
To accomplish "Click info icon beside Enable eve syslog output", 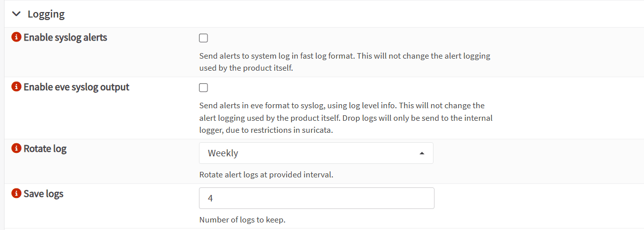I will (x=16, y=87).
